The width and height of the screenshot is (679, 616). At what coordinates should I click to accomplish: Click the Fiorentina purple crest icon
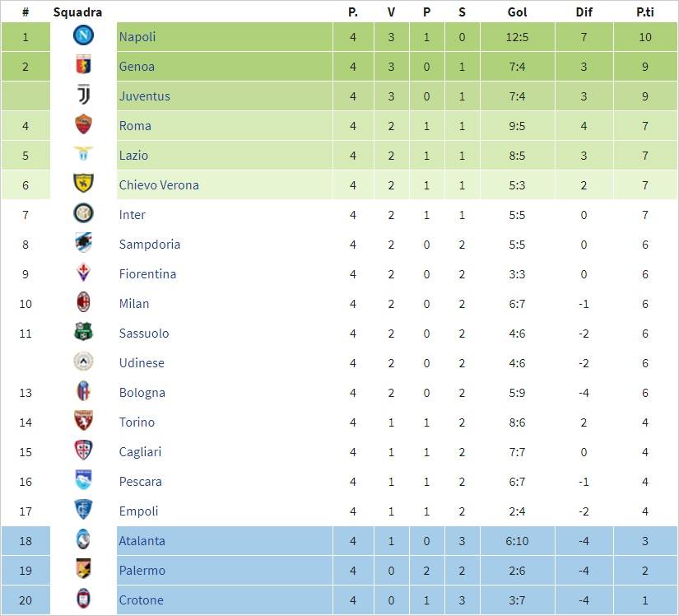[83, 273]
